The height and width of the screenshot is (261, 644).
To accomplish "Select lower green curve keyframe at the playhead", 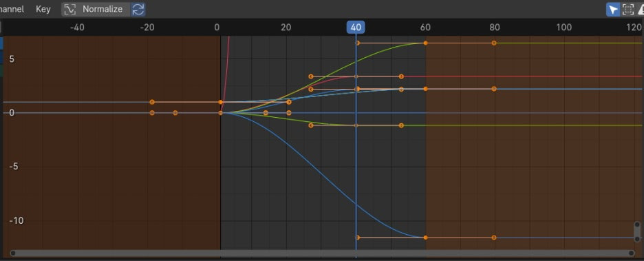I will 356,125.
